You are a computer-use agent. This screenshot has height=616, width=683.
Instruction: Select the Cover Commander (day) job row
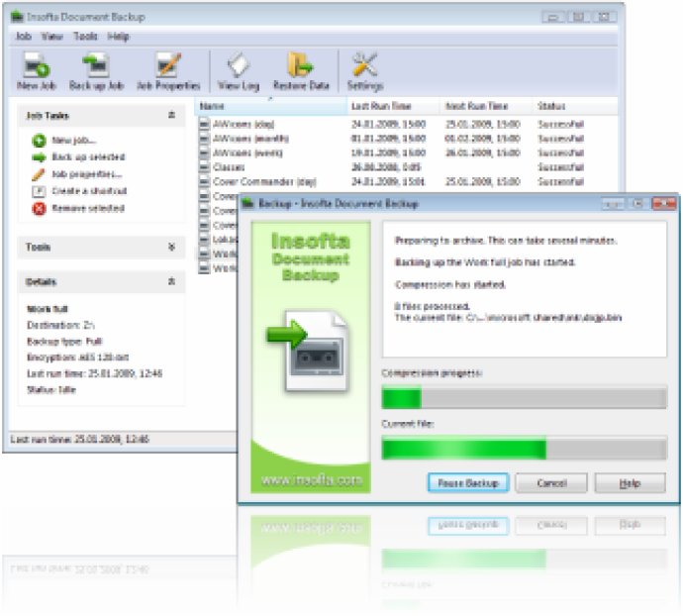pyautogui.click(x=407, y=182)
